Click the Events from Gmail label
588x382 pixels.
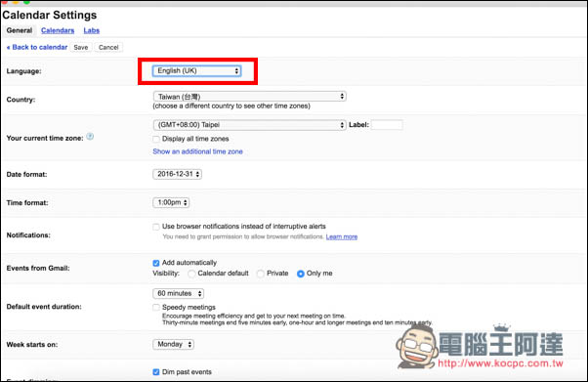(x=38, y=268)
